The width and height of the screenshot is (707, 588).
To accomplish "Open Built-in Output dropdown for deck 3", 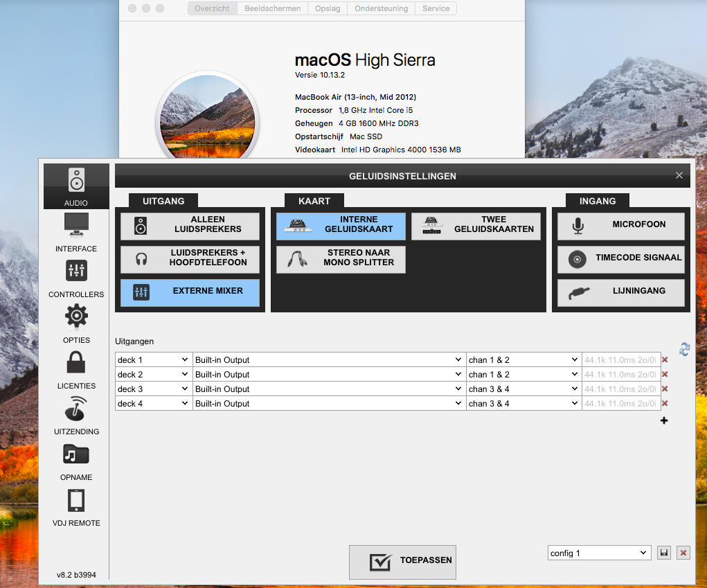I will click(329, 389).
